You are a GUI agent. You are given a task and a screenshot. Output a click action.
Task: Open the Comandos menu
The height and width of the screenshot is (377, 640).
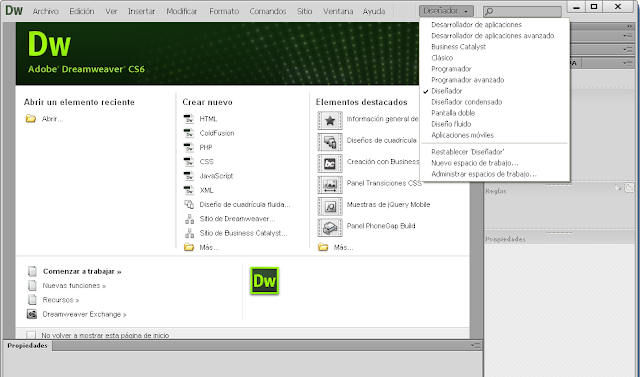coord(268,11)
